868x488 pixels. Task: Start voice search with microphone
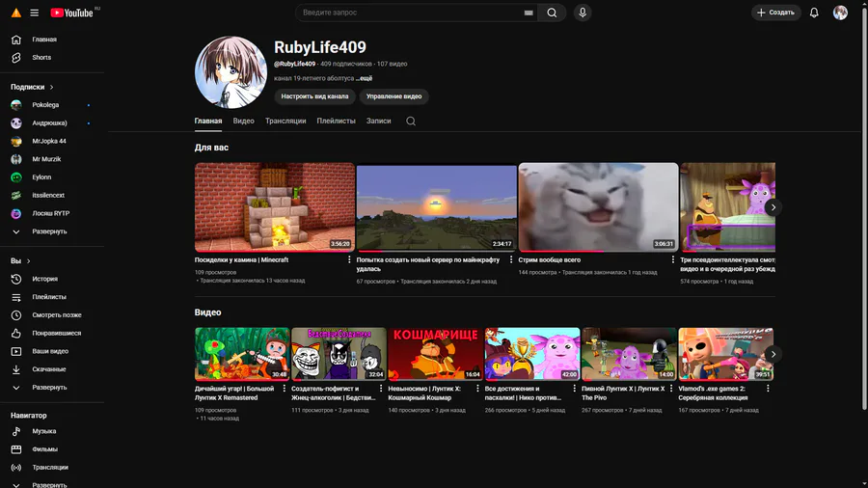coord(583,13)
